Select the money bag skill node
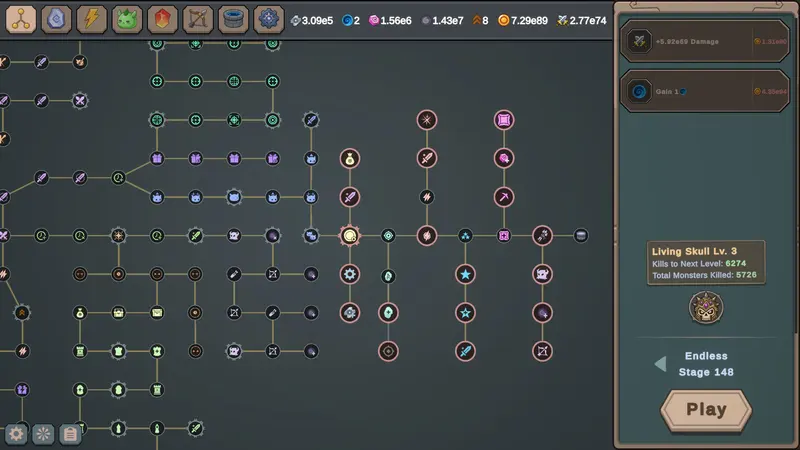The height and width of the screenshot is (450, 800). pos(349,159)
